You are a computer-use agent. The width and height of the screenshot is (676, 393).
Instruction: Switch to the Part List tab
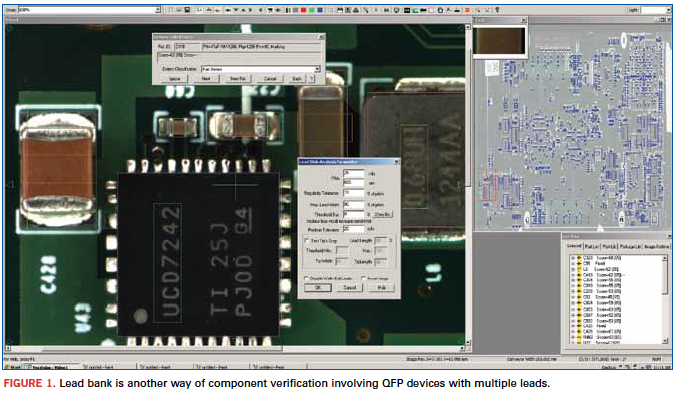(x=592, y=246)
